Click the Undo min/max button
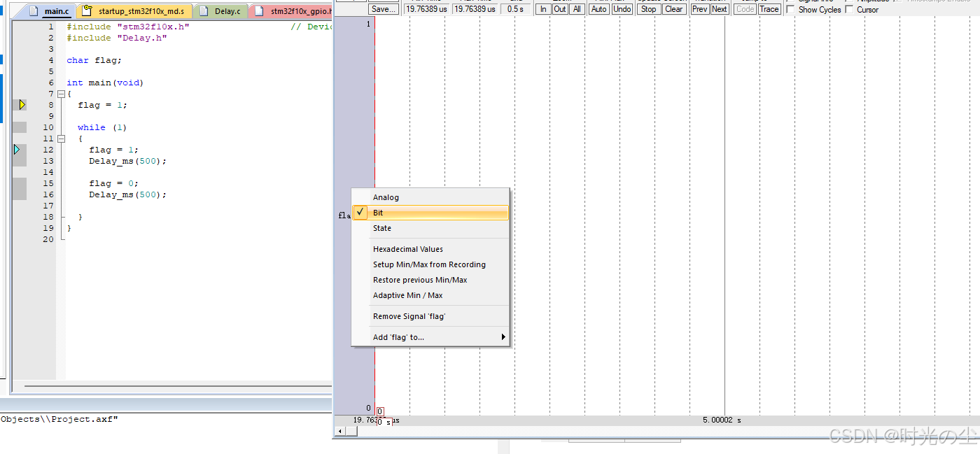 622,9
